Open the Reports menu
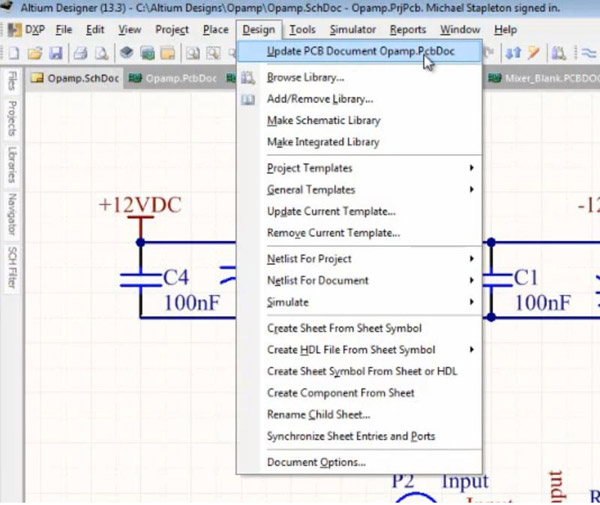The image size is (600, 505). 408,30
